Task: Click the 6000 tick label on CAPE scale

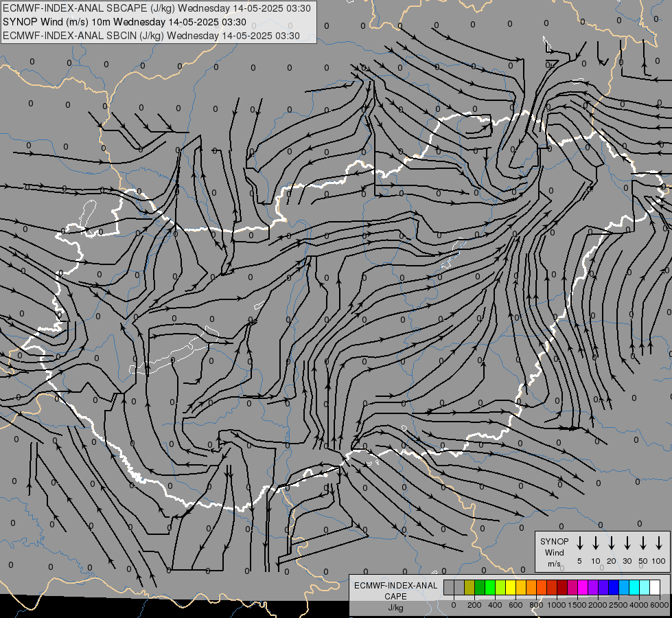Action: 660,605
